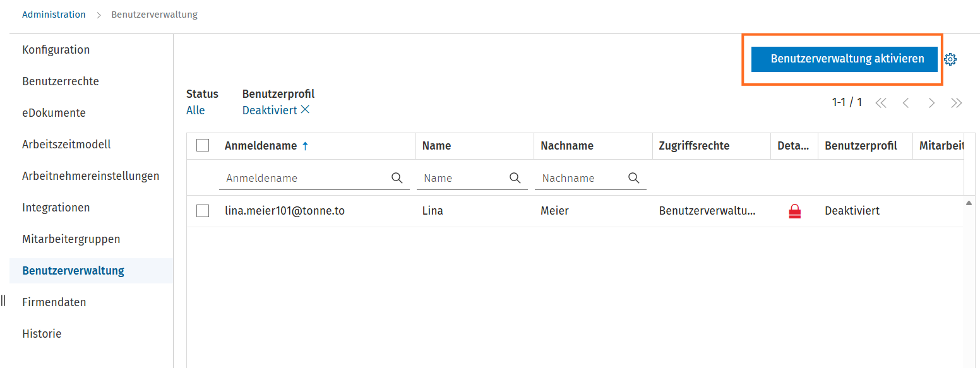The image size is (980, 368).
Task: Click the search icon in Nachname filter
Action: [x=634, y=178]
